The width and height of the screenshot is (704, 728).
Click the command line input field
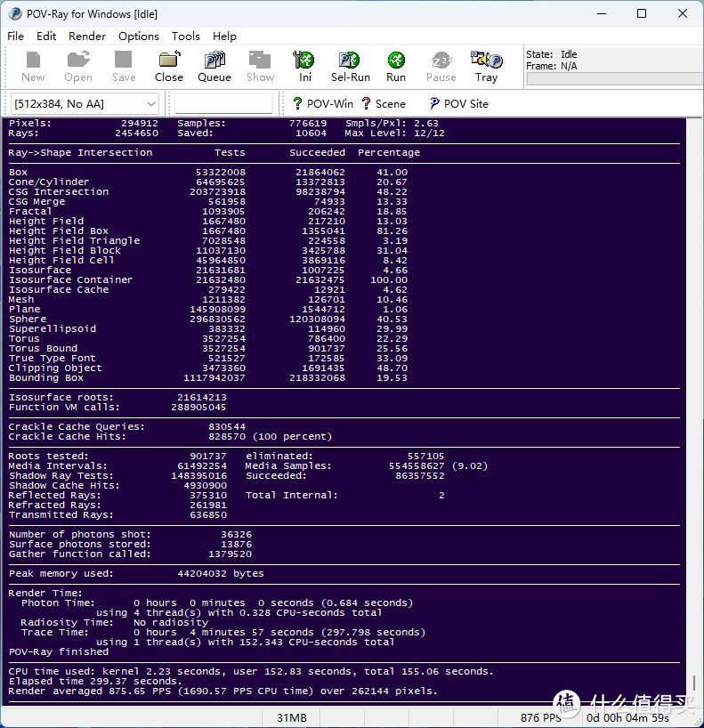[x=223, y=103]
